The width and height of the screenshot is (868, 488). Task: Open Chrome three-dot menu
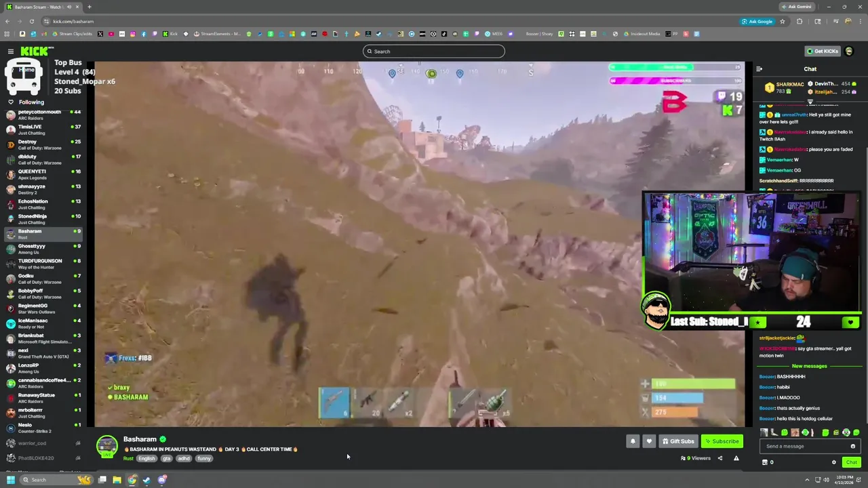(x=859, y=22)
